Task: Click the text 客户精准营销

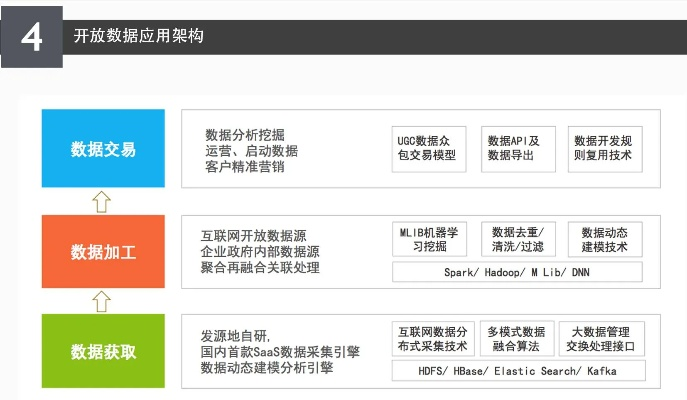Action: pyautogui.click(x=245, y=166)
